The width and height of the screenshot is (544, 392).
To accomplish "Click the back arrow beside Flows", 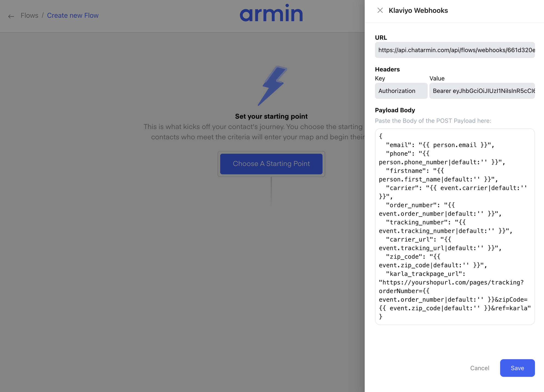I will point(11,16).
